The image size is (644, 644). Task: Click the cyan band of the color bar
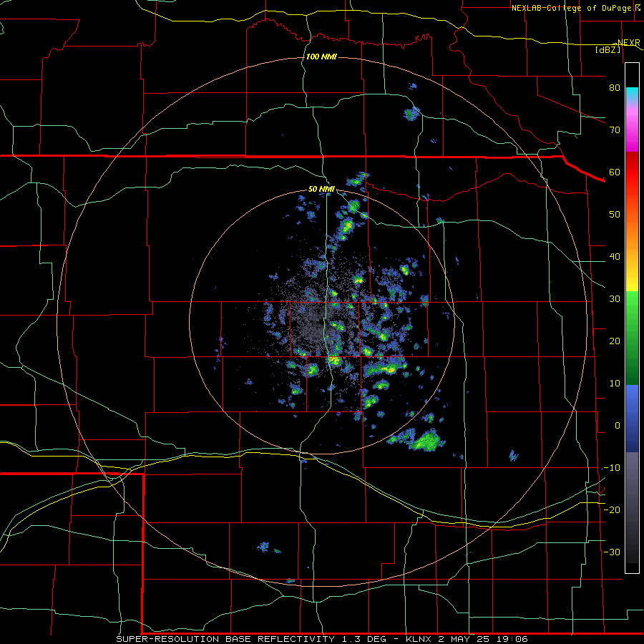tap(632, 94)
